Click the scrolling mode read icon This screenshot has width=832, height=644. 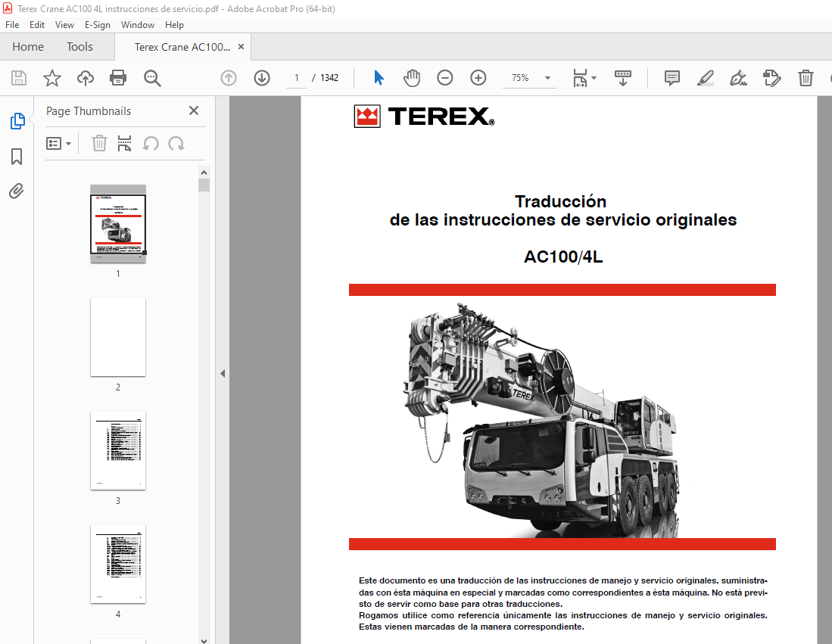click(622, 78)
